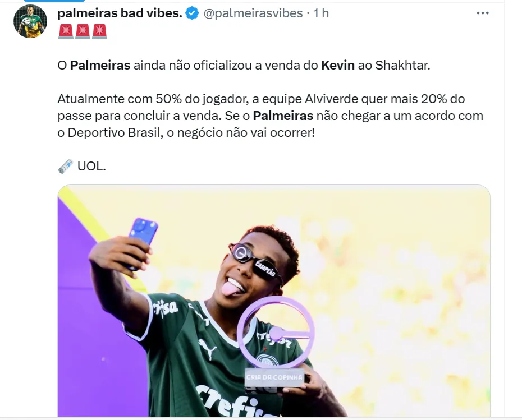Image resolution: width=522 pixels, height=420 pixels.
Task: Click the UOL. source text
Action: [91, 166]
